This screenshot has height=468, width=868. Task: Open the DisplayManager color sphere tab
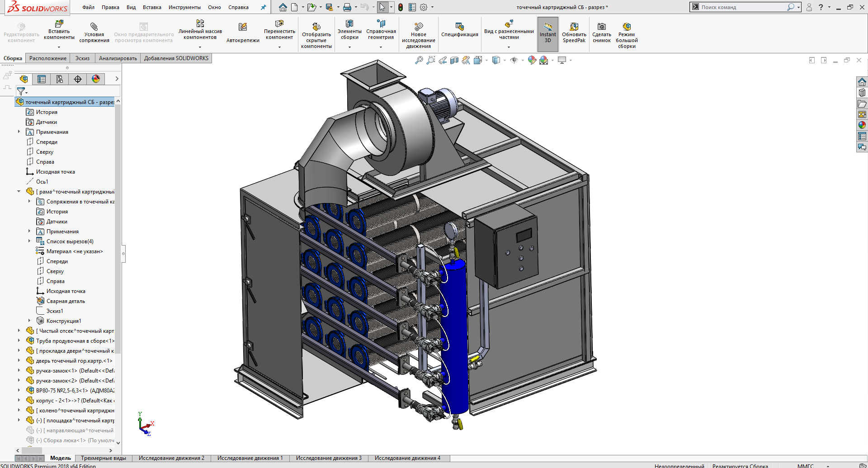(x=96, y=79)
